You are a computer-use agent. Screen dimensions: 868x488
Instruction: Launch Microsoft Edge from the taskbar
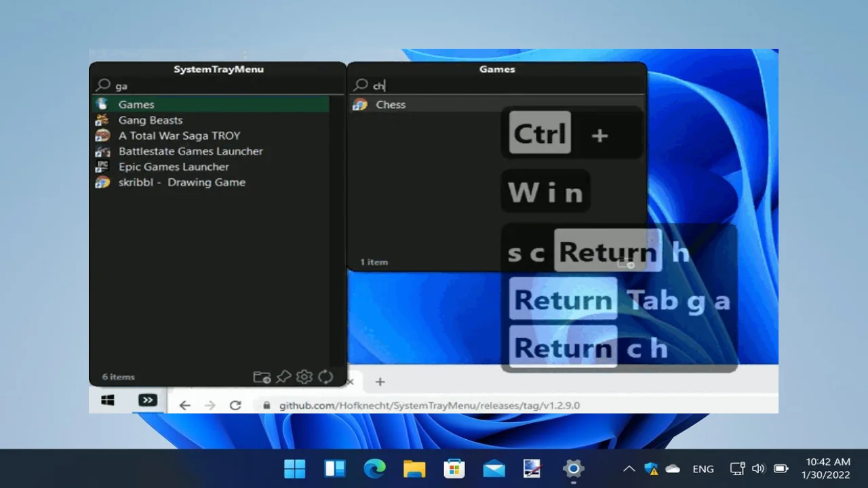[x=374, y=468]
